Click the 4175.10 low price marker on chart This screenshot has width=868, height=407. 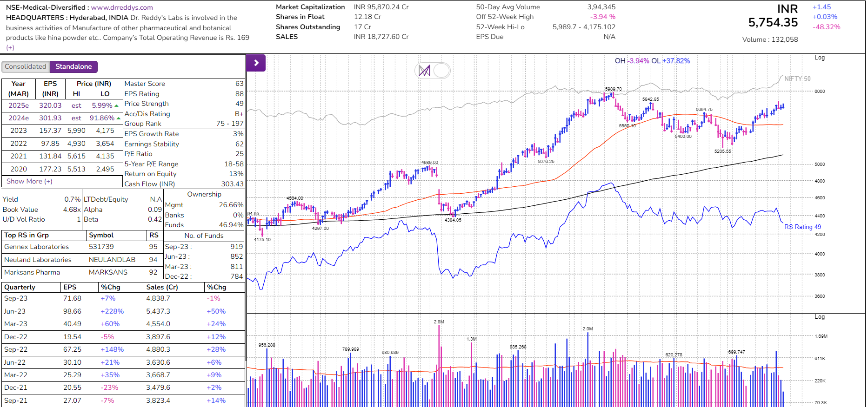tap(262, 240)
